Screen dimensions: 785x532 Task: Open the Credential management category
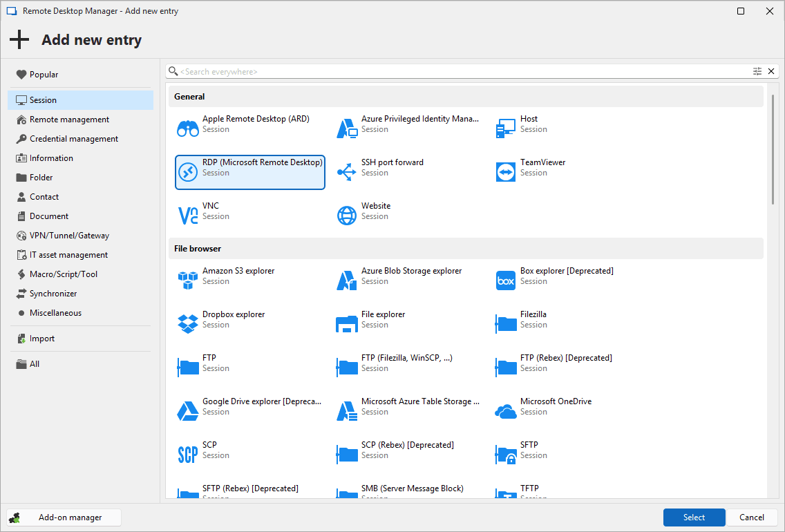click(74, 139)
